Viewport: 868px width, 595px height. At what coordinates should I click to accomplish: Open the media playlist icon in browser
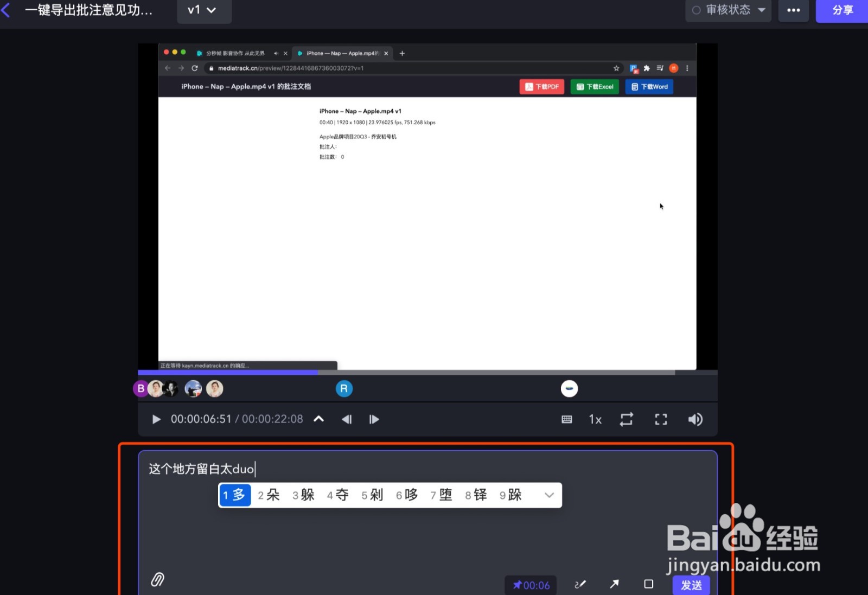coord(660,68)
